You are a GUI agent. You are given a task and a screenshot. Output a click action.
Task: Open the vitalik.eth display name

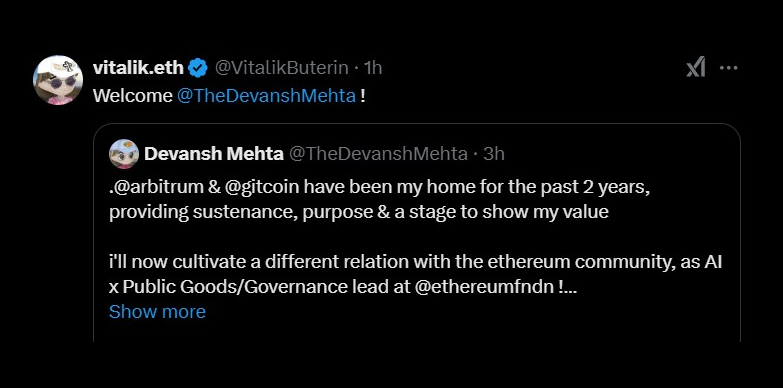tap(138, 68)
